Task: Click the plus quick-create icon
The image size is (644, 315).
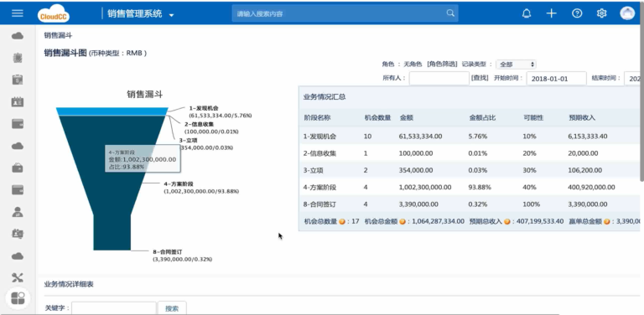Action: [551, 13]
